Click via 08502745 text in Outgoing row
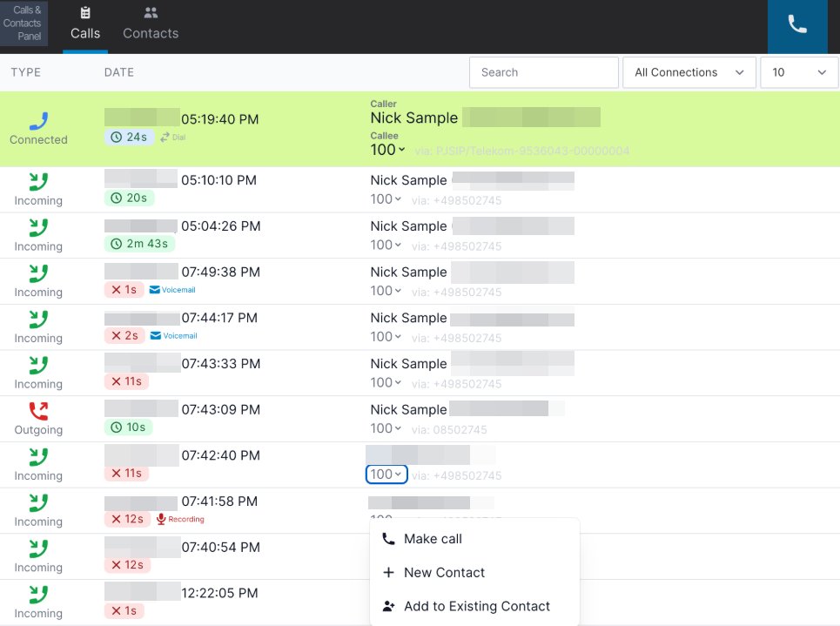Viewport: 840px width, 626px height. click(449, 430)
